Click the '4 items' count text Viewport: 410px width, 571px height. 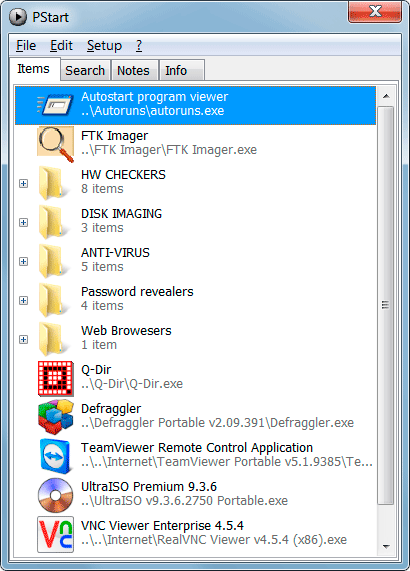pos(102,306)
